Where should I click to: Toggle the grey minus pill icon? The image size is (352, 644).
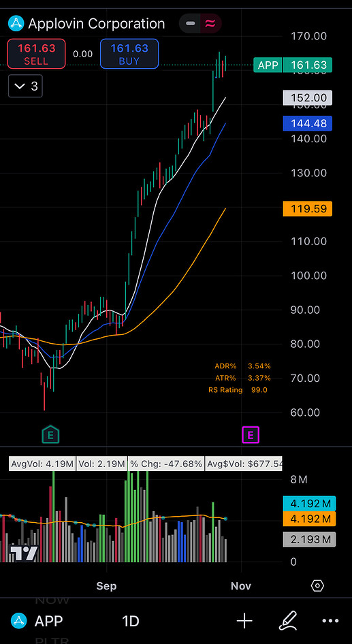[191, 23]
